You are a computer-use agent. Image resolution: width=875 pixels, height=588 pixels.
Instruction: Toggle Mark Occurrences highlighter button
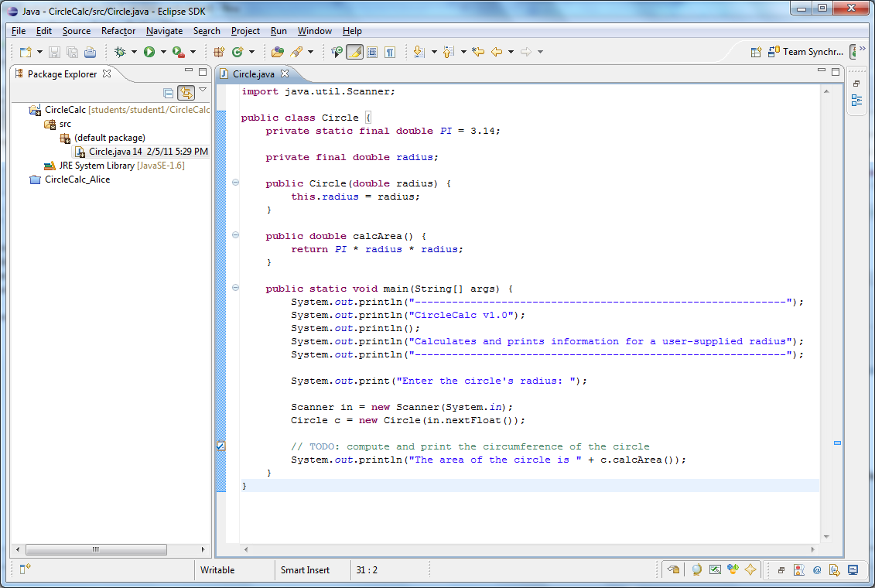354,52
